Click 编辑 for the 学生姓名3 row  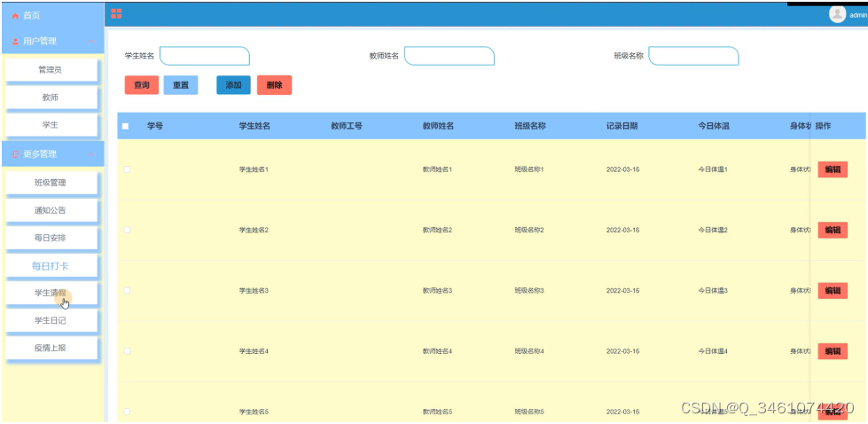tap(833, 291)
